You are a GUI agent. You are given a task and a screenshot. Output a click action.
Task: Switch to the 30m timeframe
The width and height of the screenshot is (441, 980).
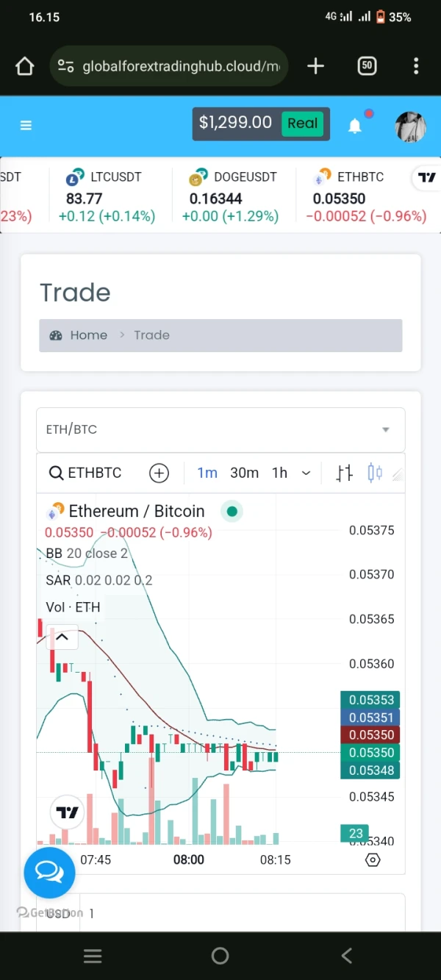[244, 473]
